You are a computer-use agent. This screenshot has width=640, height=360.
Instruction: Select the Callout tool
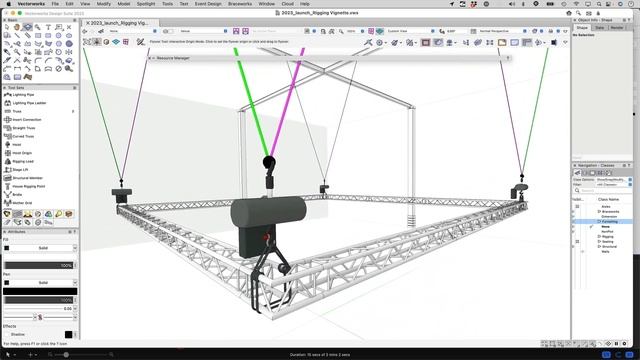click(59, 27)
